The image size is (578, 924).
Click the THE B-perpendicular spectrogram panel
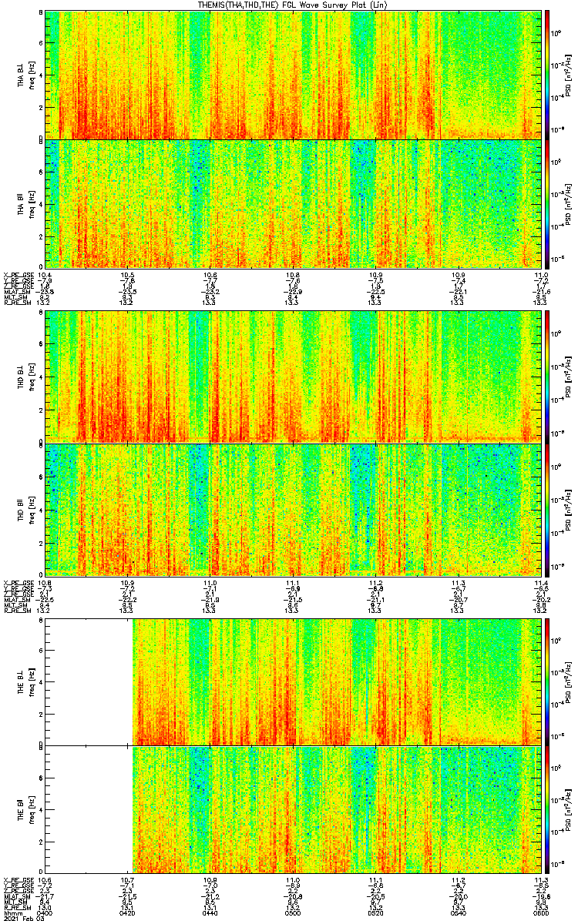(293, 681)
